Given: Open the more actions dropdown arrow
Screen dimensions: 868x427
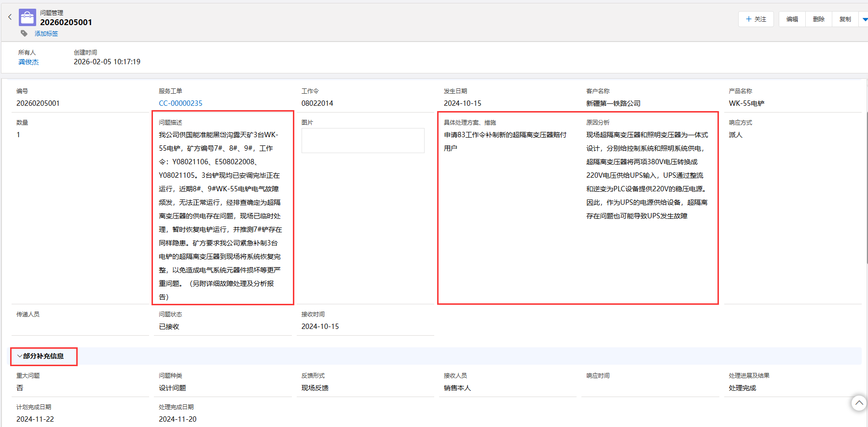Looking at the screenshot, I should click(x=865, y=19).
